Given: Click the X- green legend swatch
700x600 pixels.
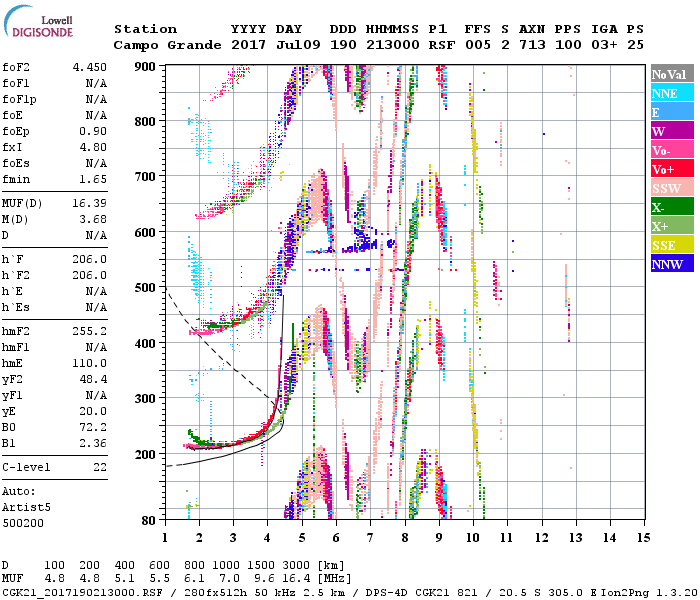Looking at the screenshot, I should point(669,207).
